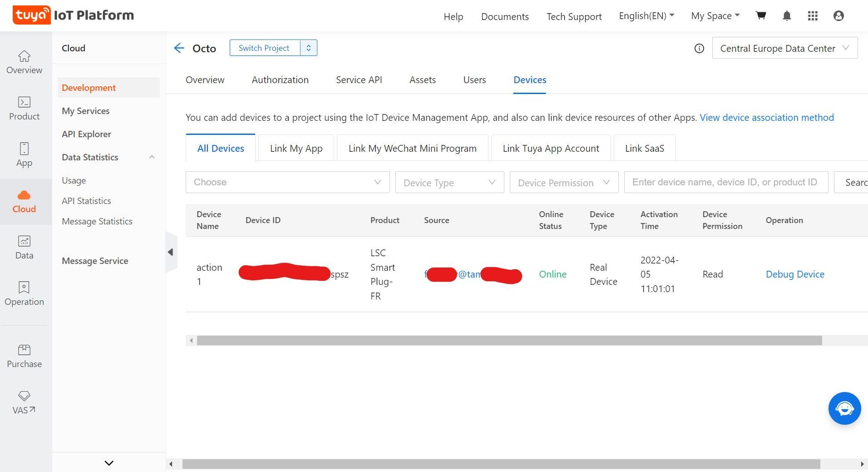Switch to the Authorization tab
This screenshot has width=868, height=472.
pos(280,80)
